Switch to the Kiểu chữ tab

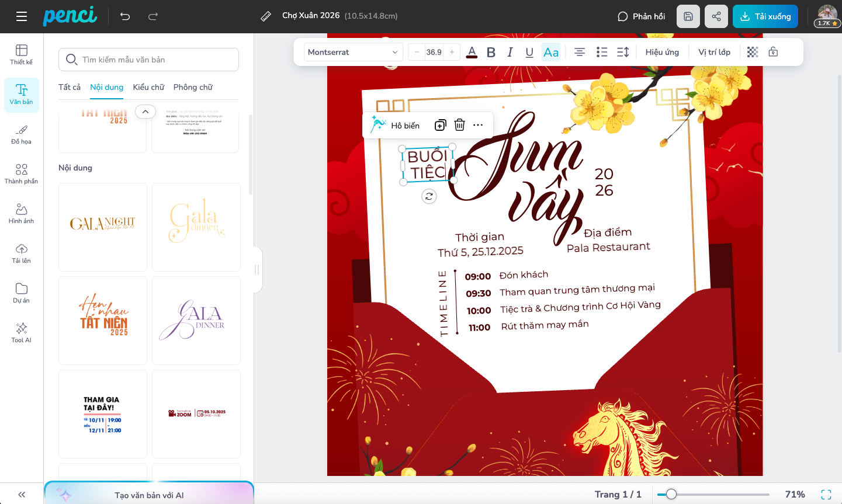coord(148,87)
